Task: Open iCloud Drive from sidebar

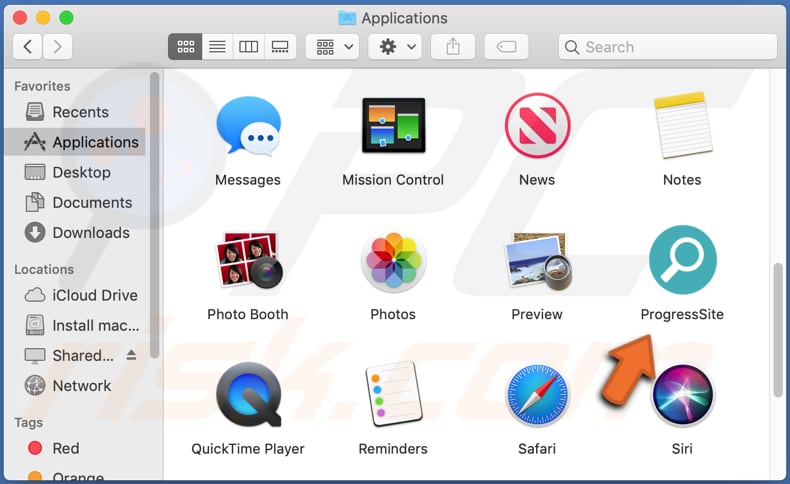Action: pyautogui.click(x=94, y=295)
